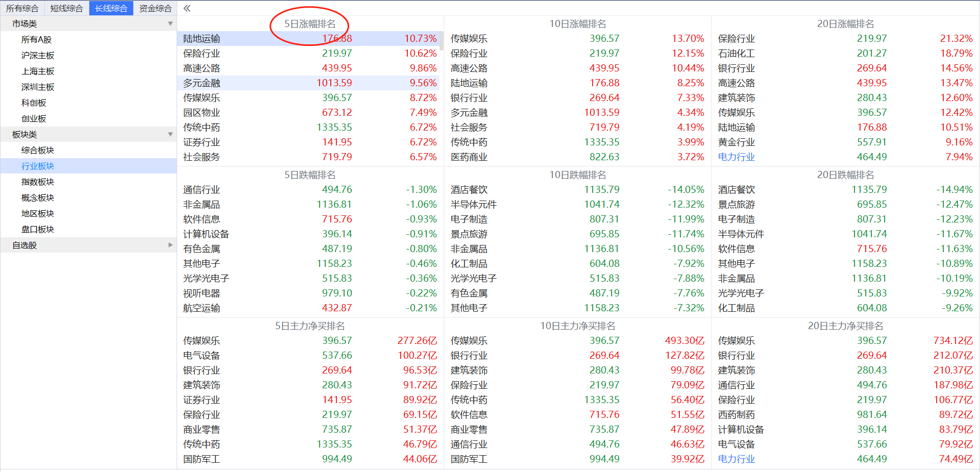Click 10日主力净买排名 heading

[x=578, y=326]
